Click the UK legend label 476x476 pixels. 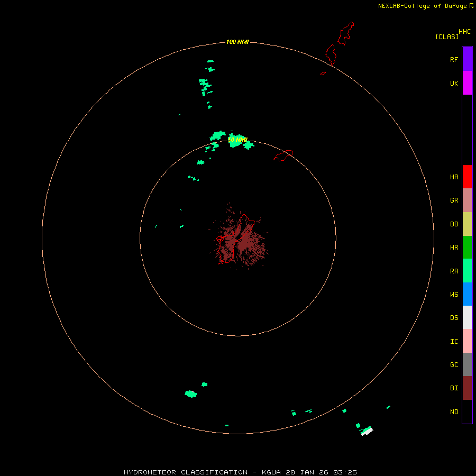tap(454, 83)
